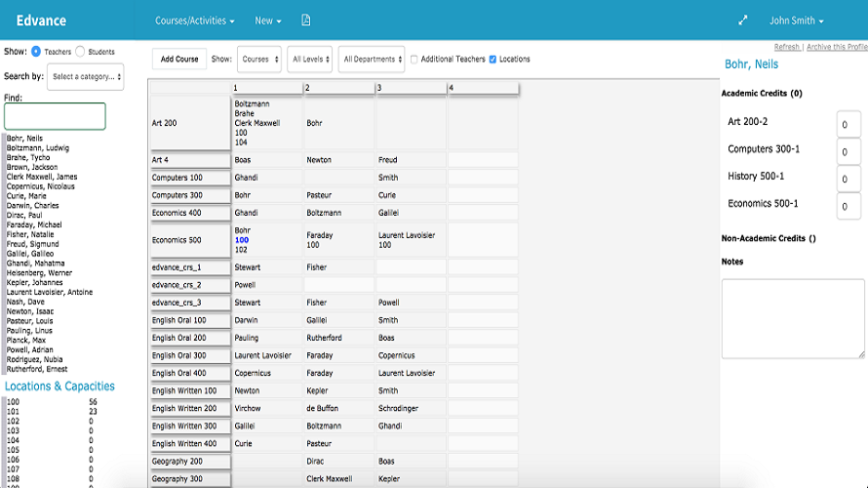Open the New menu in the navbar
Screen dimensions: 868x488
[268, 20]
